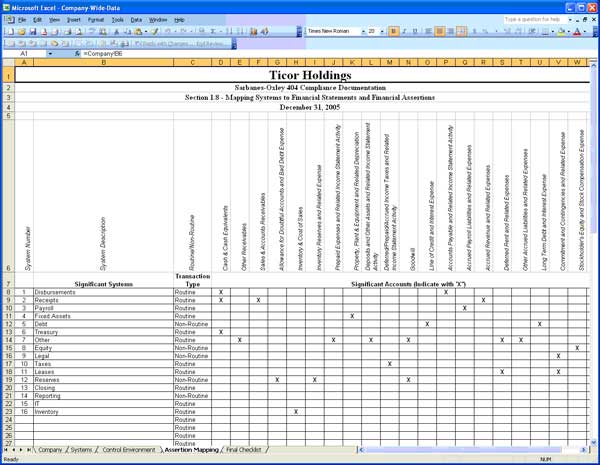This screenshot has height=465, width=600.
Task: Click the Copy icon
Action: (x=127, y=31)
